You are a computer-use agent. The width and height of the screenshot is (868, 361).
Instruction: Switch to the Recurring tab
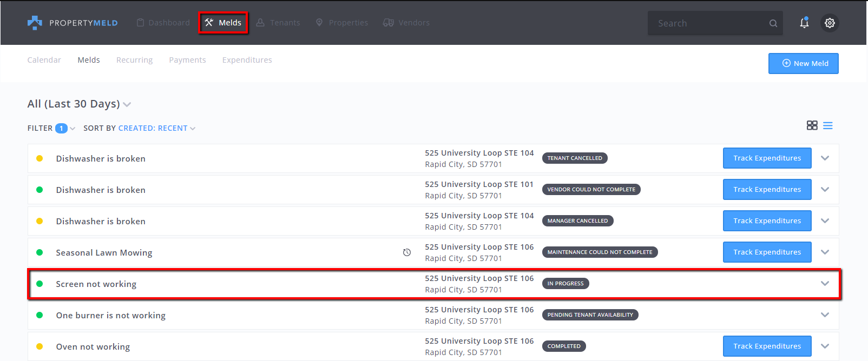[x=134, y=60]
